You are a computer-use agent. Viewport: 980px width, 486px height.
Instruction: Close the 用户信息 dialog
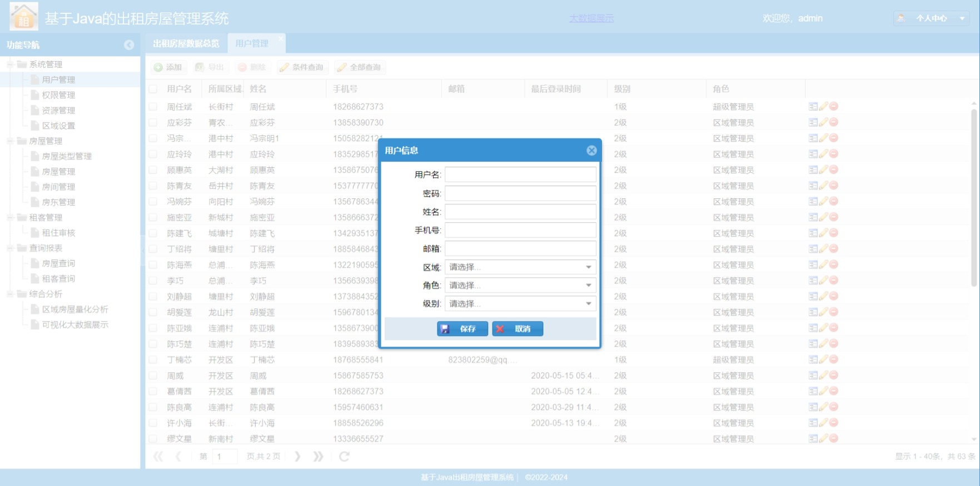(x=591, y=151)
